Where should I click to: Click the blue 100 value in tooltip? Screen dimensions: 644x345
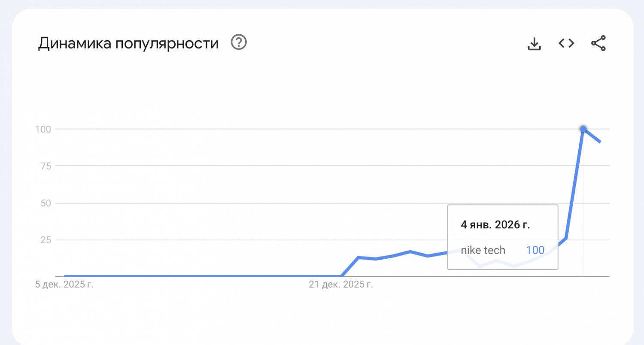click(535, 250)
